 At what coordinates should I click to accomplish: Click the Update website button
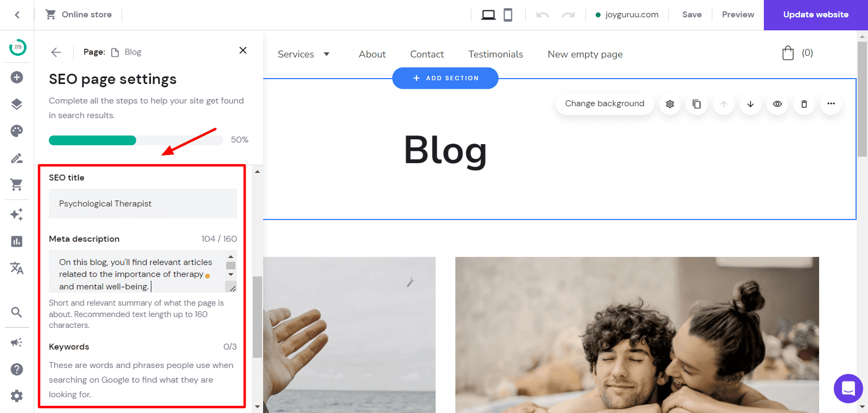[x=815, y=15]
